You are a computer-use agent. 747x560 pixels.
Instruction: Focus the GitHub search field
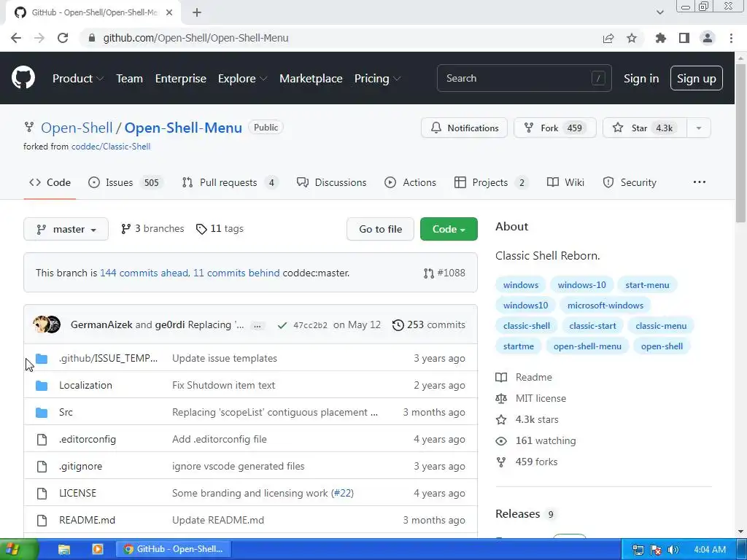click(524, 78)
